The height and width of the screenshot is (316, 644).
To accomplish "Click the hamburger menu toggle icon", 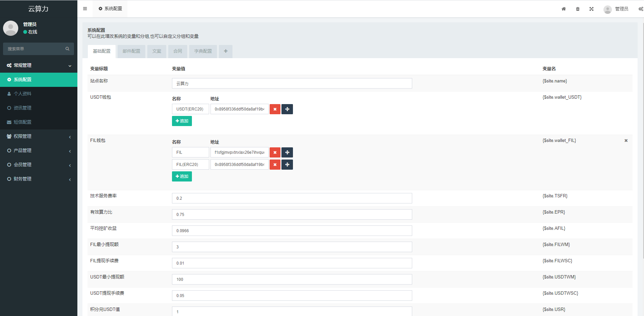I will click(x=85, y=9).
